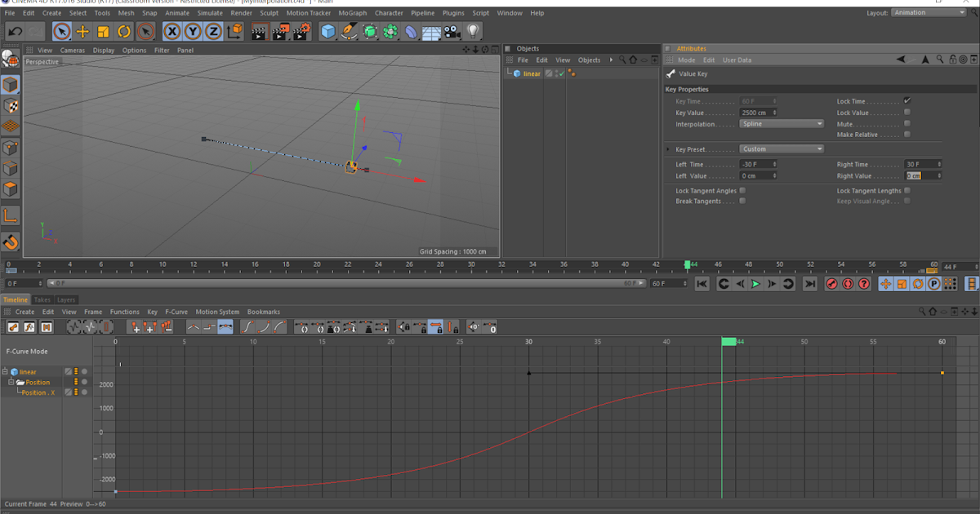Select the Pen spline tool icon
The width and height of the screenshot is (980, 514).
point(348,32)
